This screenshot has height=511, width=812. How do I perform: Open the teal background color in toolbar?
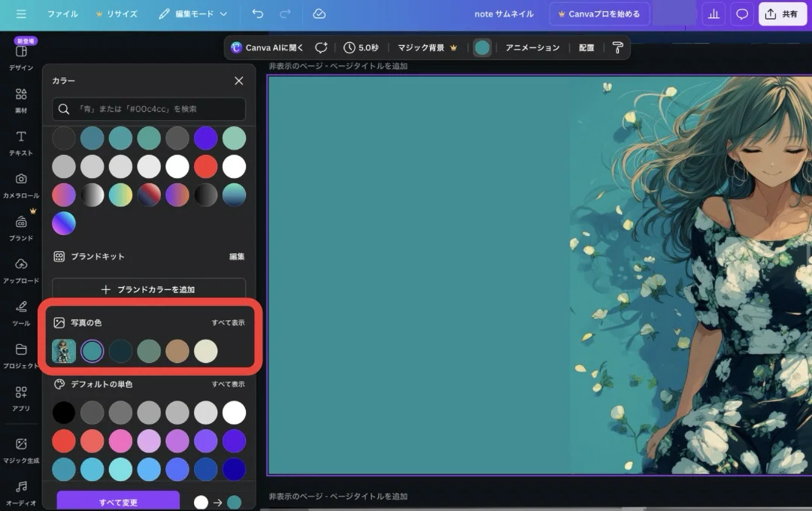pyautogui.click(x=482, y=47)
